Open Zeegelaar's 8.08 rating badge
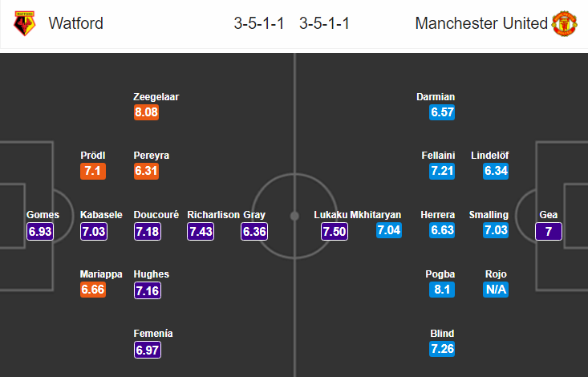 [x=146, y=112]
